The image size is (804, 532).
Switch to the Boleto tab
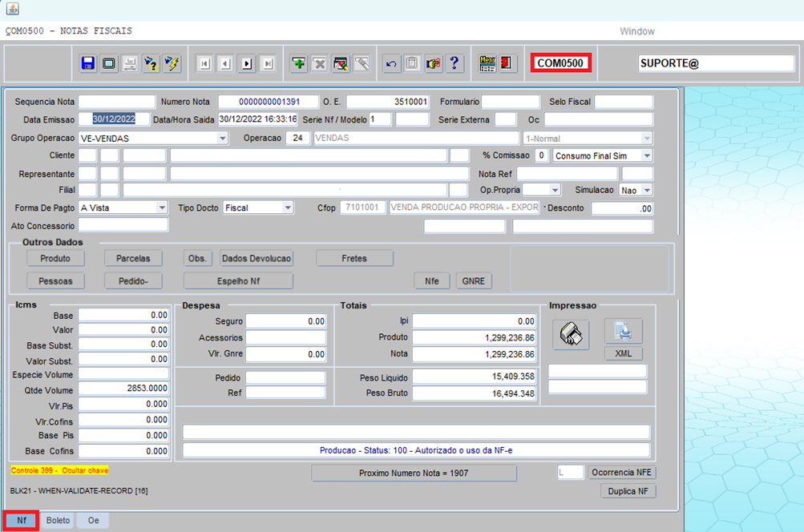click(x=58, y=521)
